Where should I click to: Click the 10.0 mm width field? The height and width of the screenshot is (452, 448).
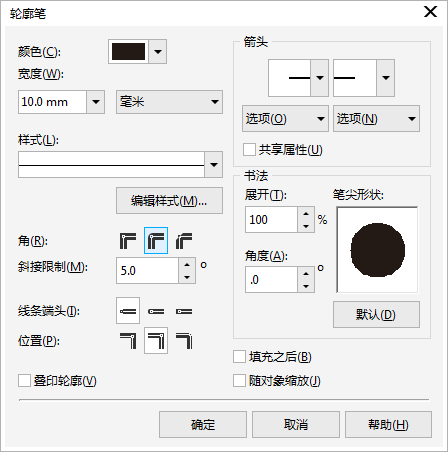[53, 102]
